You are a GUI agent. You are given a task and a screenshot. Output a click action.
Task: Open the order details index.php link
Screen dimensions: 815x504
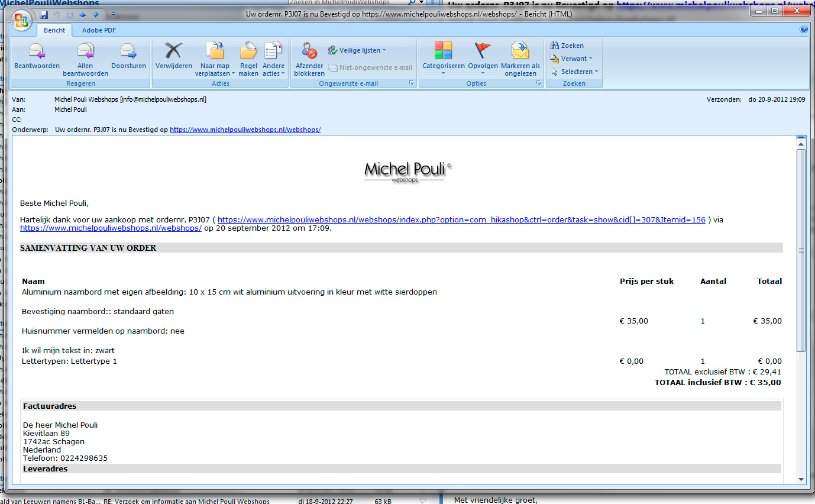tap(461, 219)
